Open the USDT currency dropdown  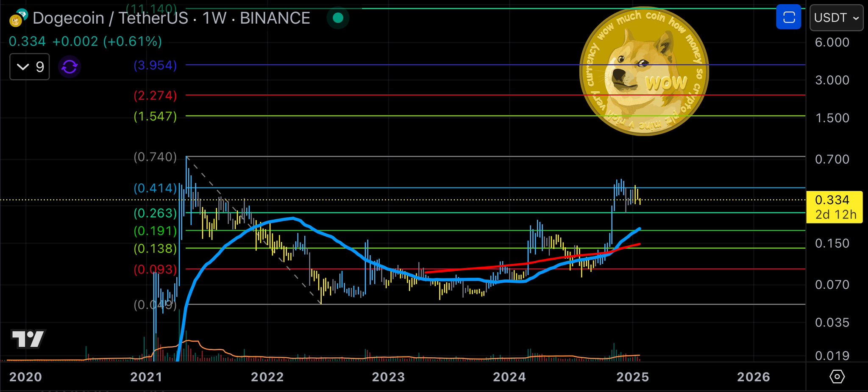click(x=836, y=18)
